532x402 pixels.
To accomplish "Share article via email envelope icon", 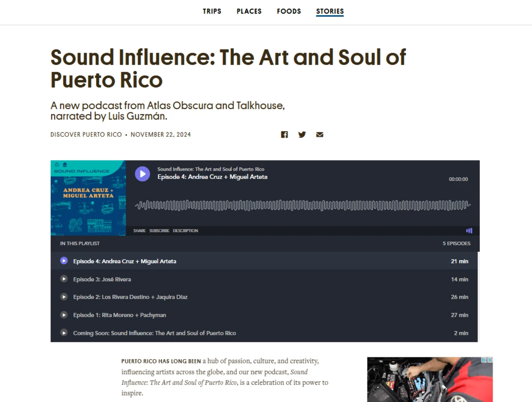I will [320, 135].
